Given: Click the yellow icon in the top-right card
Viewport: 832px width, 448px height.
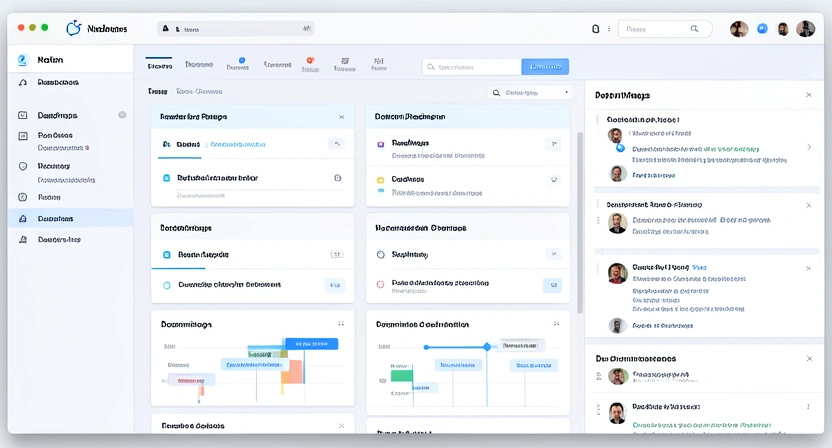Looking at the screenshot, I should 380,180.
